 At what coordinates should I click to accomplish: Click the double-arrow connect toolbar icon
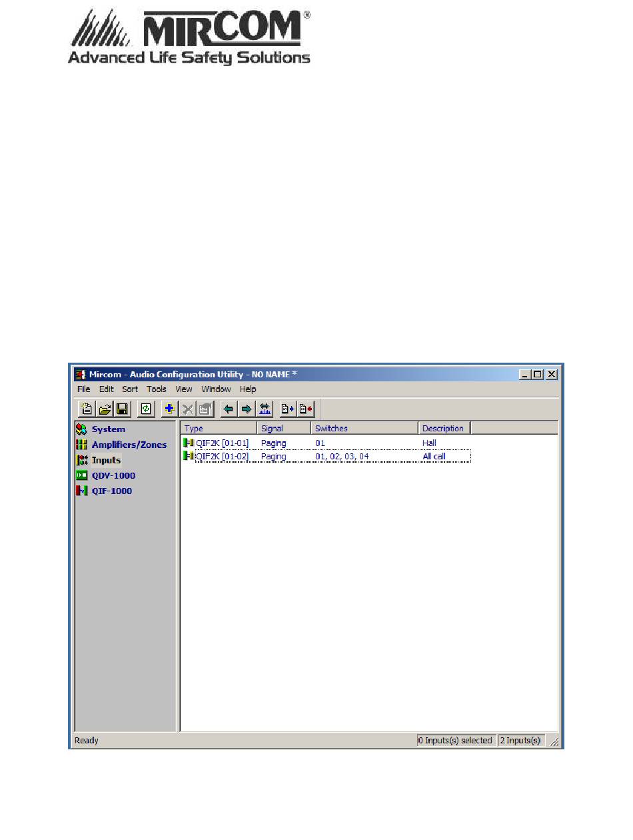tap(265, 409)
